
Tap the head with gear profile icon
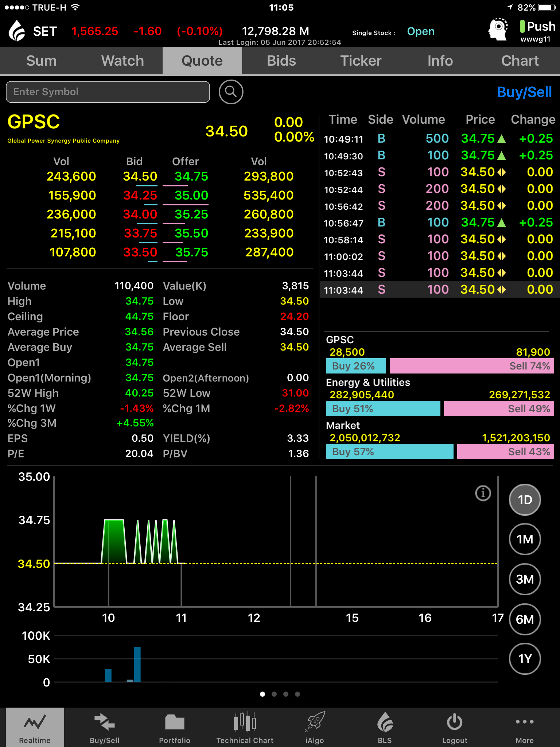tap(498, 29)
